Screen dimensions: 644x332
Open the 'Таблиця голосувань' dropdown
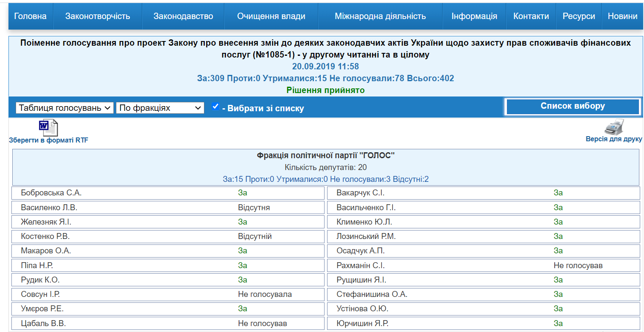[x=65, y=108]
